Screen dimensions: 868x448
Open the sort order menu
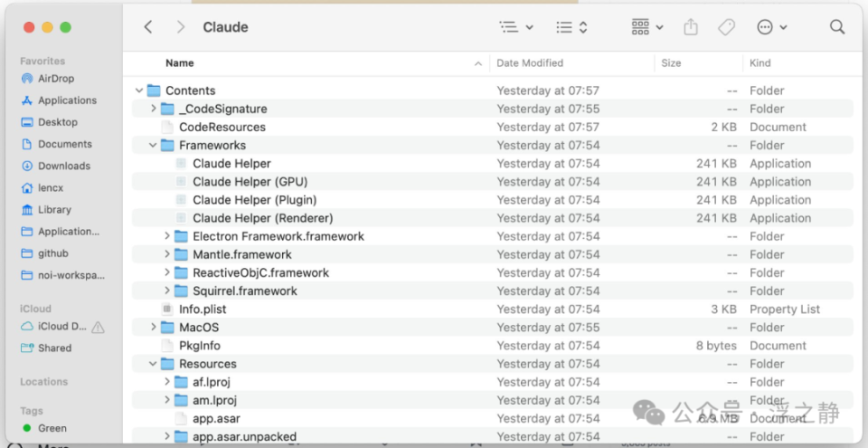click(571, 27)
